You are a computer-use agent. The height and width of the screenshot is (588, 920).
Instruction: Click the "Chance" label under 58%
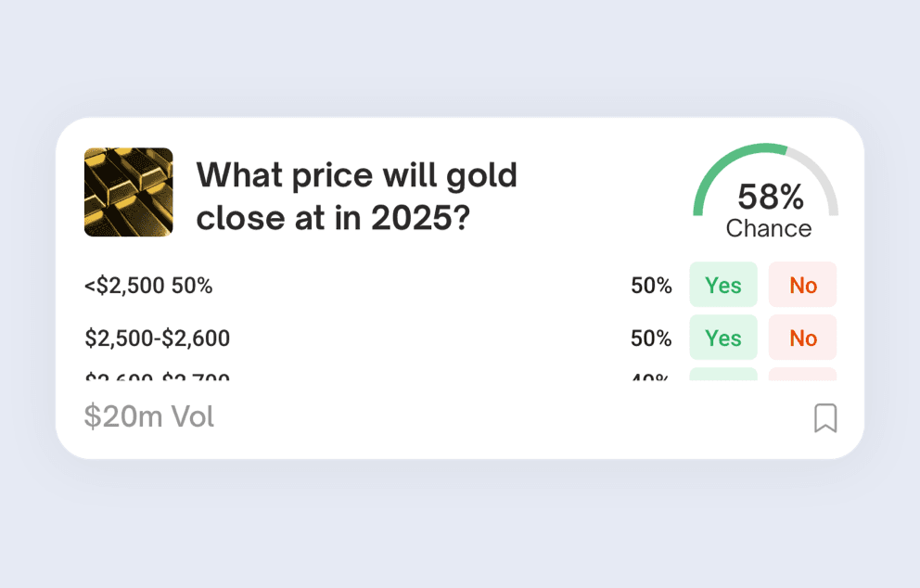768,228
